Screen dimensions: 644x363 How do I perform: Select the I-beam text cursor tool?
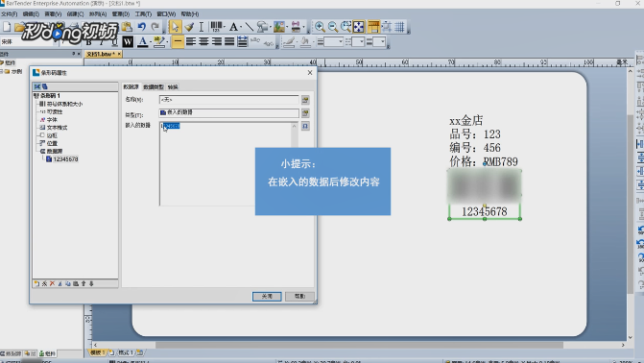point(202,27)
